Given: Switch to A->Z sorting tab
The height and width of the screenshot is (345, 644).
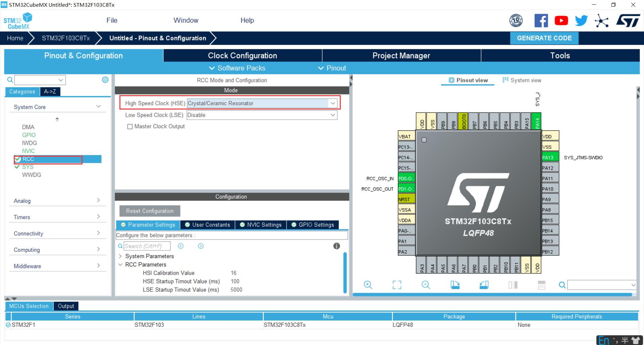Looking at the screenshot, I should [x=50, y=91].
